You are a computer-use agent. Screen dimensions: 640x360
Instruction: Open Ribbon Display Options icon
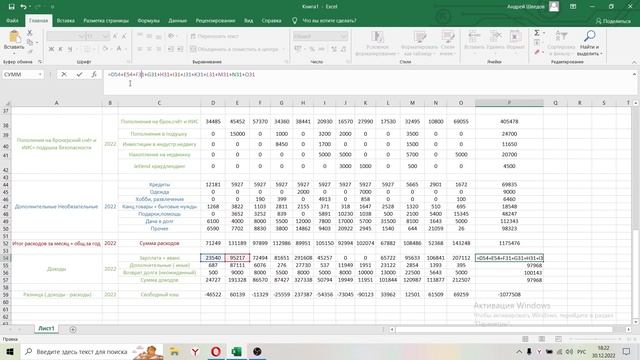pos(573,7)
